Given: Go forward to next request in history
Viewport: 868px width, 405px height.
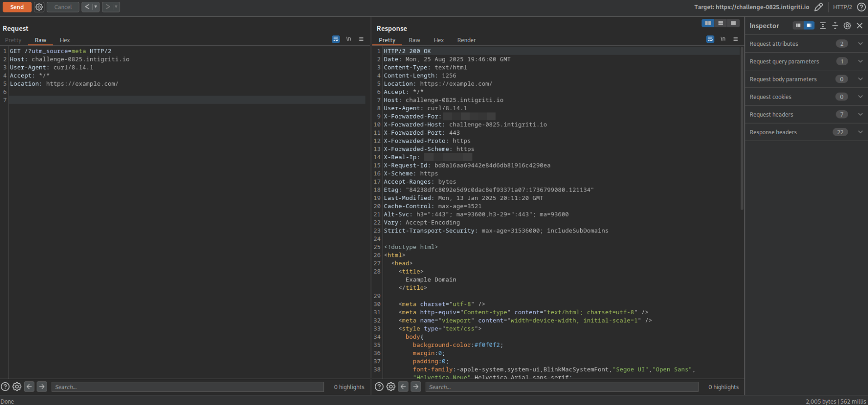Looking at the screenshot, I should click(107, 7).
